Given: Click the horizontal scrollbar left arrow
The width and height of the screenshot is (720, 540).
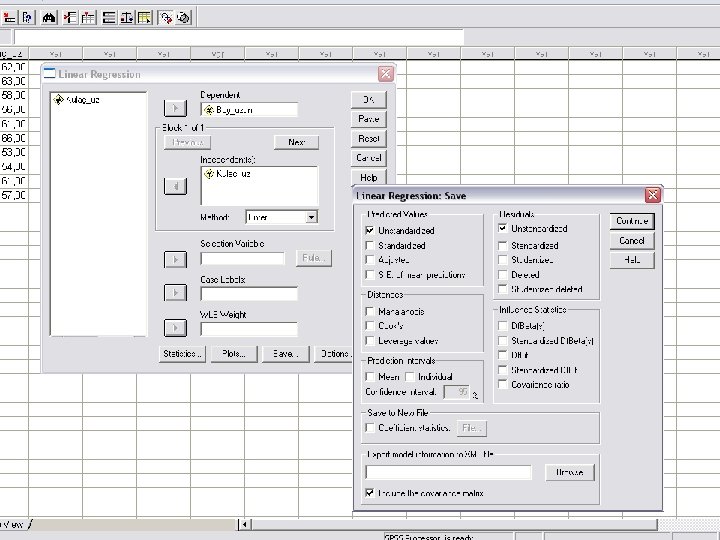Looking at the screenshot, I should pos(244,524).
